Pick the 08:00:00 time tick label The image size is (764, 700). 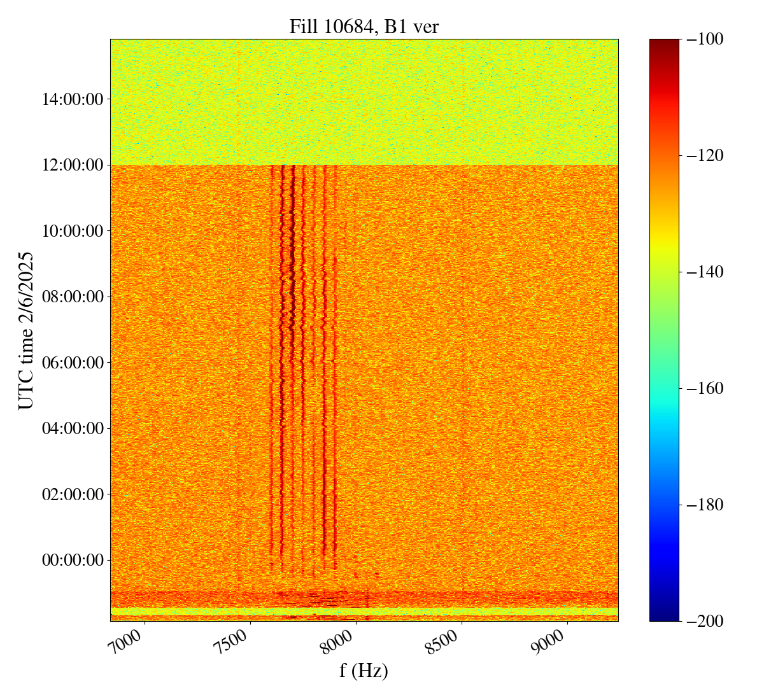[x=73, y=297]
